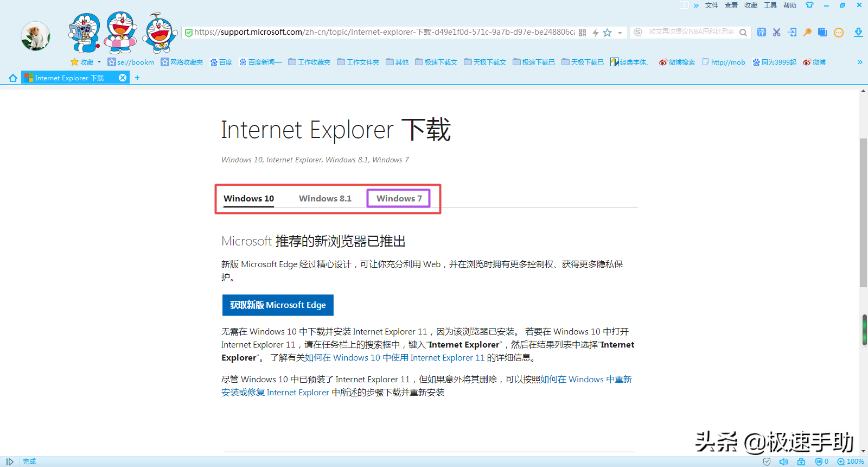Bookmark this page with the star icon
The height and width of the screenshot is (467, 868).
(608, 33)
